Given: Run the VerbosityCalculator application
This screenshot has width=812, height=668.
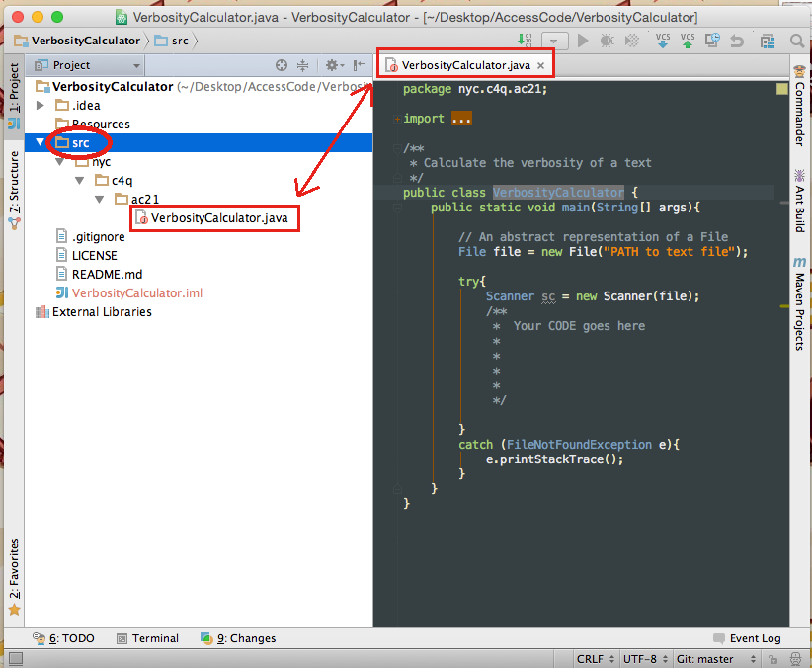Looking at the screenshot, I should point(583,40).
